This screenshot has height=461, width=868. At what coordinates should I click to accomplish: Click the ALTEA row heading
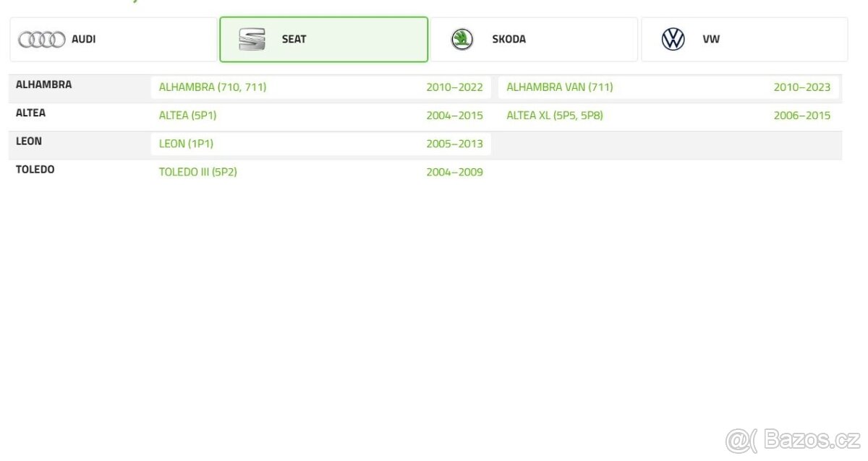[30, 113]
